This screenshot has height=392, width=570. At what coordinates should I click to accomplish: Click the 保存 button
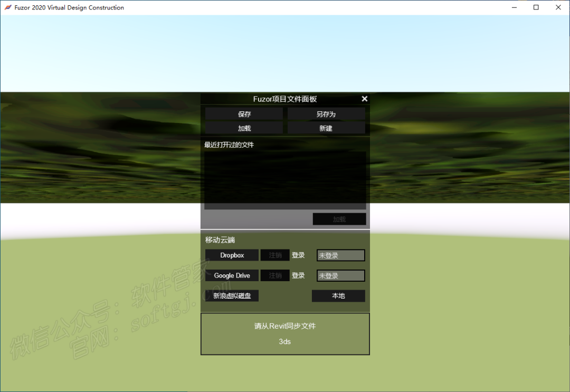[244, 114]
